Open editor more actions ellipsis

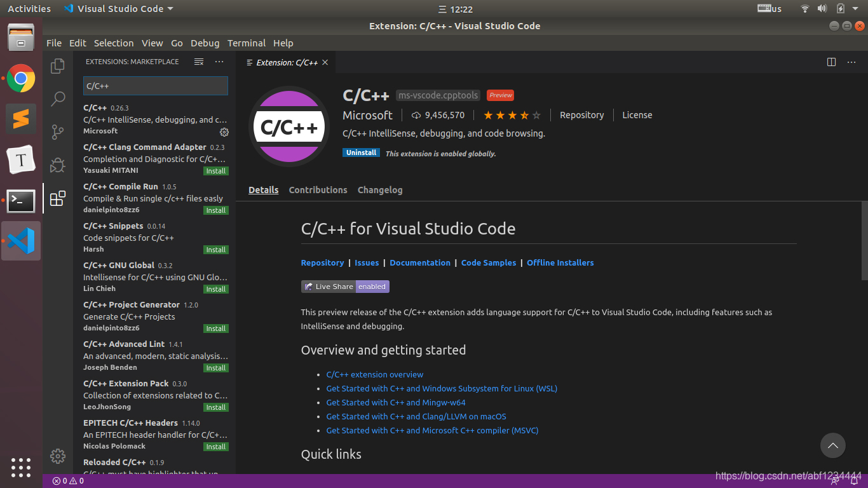(851, 62)
